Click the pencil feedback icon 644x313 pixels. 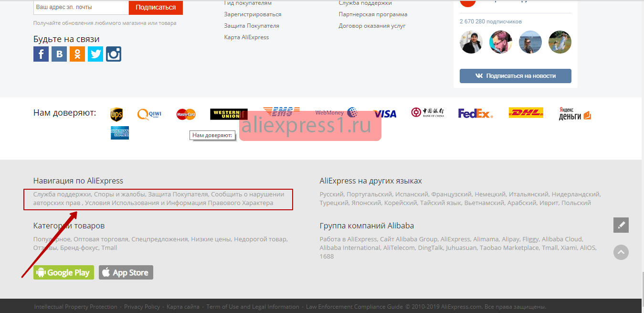tap(621, 225)
